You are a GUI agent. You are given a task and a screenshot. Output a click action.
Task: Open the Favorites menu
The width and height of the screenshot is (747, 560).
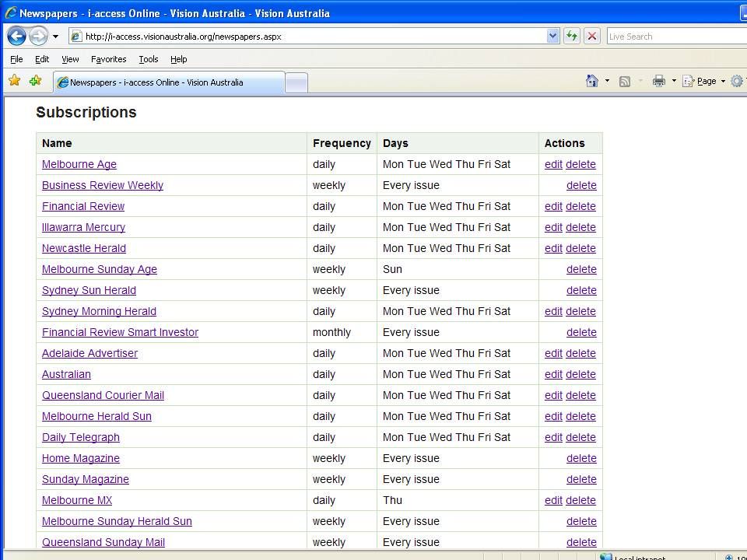point(109,59)
